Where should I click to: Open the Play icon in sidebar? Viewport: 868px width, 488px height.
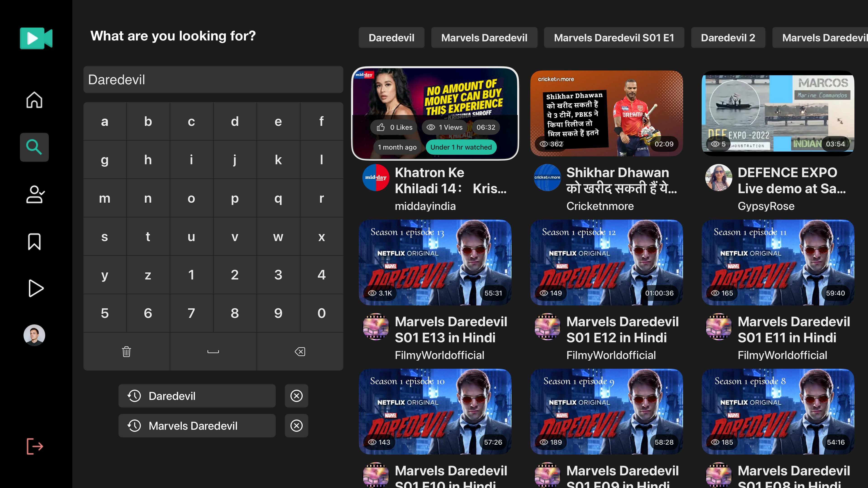tap(36, 288)
